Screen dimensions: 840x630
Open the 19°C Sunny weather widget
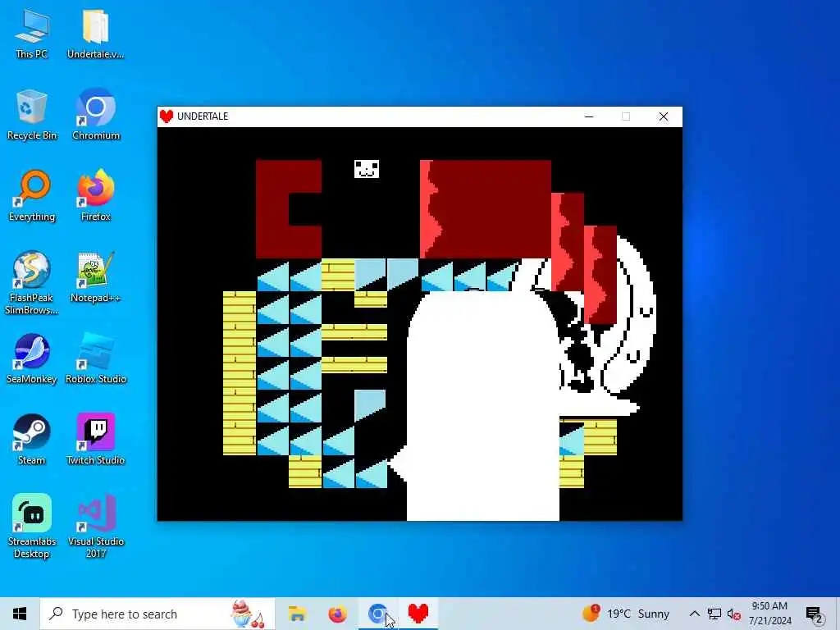click(626, 614)
